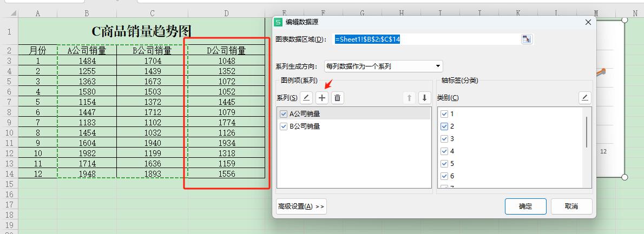
Task: Click A公司销量 header cell in sheet
Action: pos(87,50)
